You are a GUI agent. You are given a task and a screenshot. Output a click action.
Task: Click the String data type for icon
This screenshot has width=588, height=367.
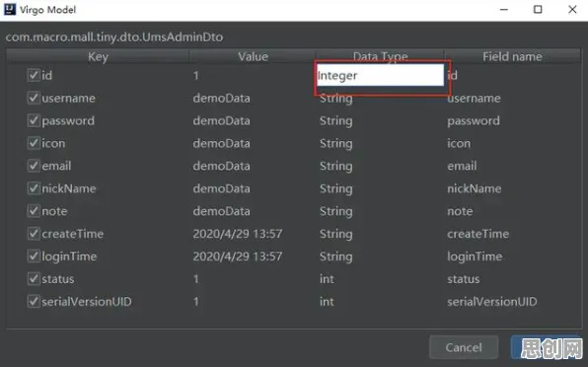pos(336,144)
